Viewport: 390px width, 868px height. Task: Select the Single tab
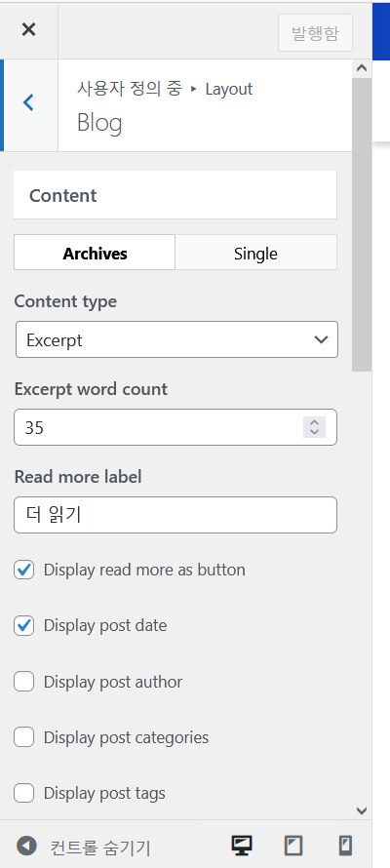[x=255, y=253]
